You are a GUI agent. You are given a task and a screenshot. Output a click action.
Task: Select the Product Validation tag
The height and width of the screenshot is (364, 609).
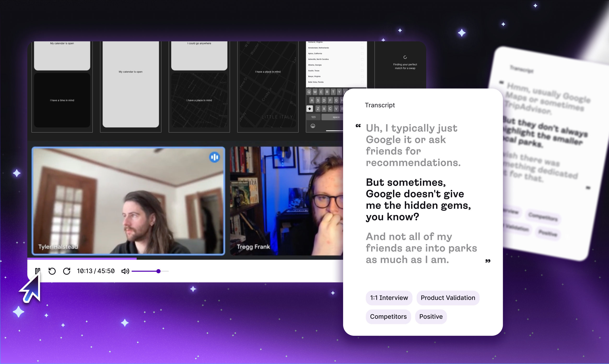pyautogui.click(x=448, y=298)
